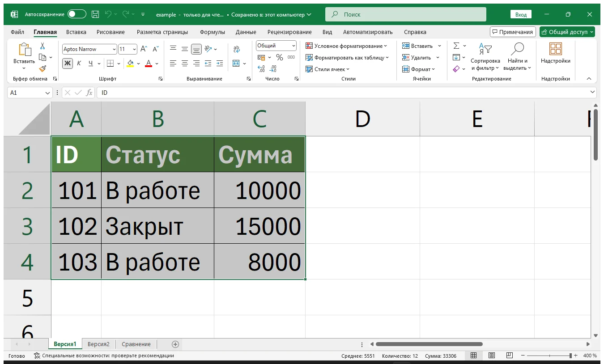Screen dimensions: 604x364
Task: Select the Format Painter brush
Action: tap(43, 68)
